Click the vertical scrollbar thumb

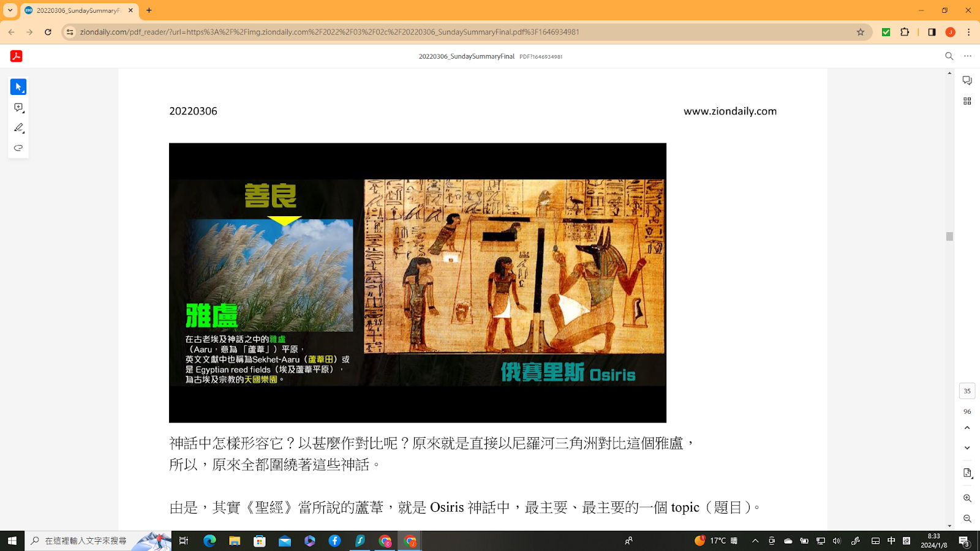pyautogui.click(x=949, y=236)
